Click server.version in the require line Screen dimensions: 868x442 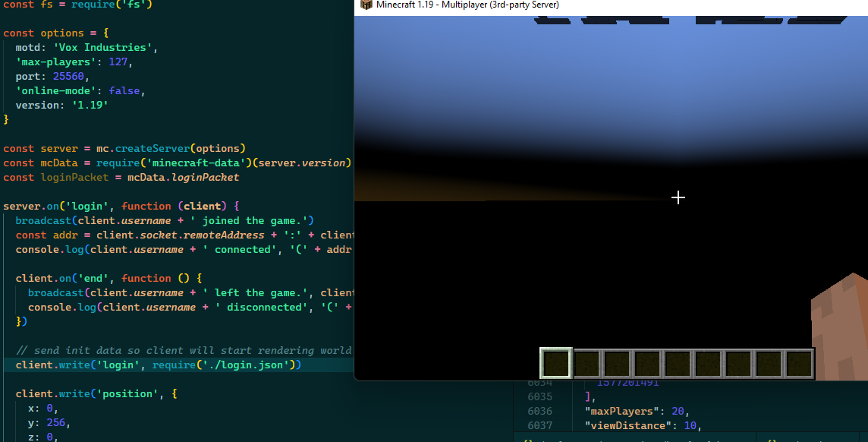pos(302,163)
